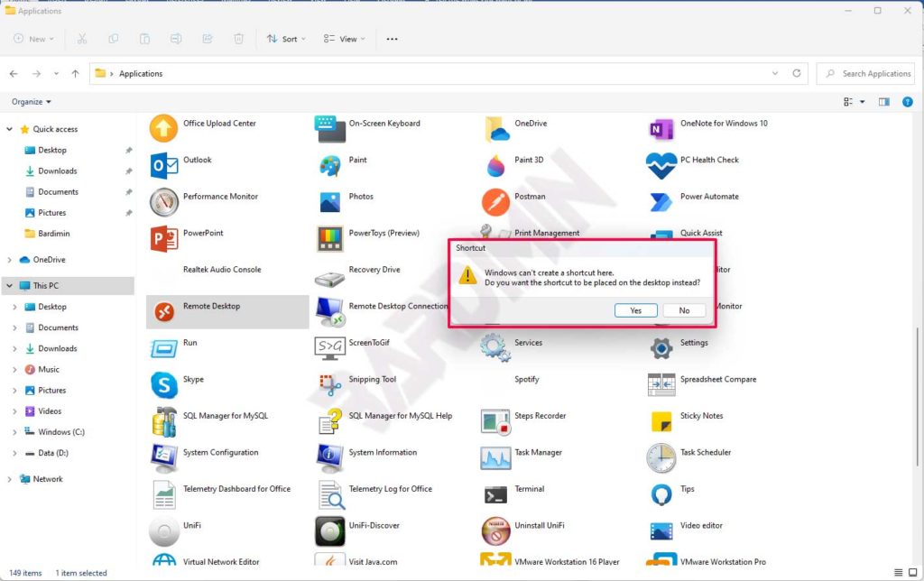
Task: Select the Run app icon
Action: (x=164, y=348)
